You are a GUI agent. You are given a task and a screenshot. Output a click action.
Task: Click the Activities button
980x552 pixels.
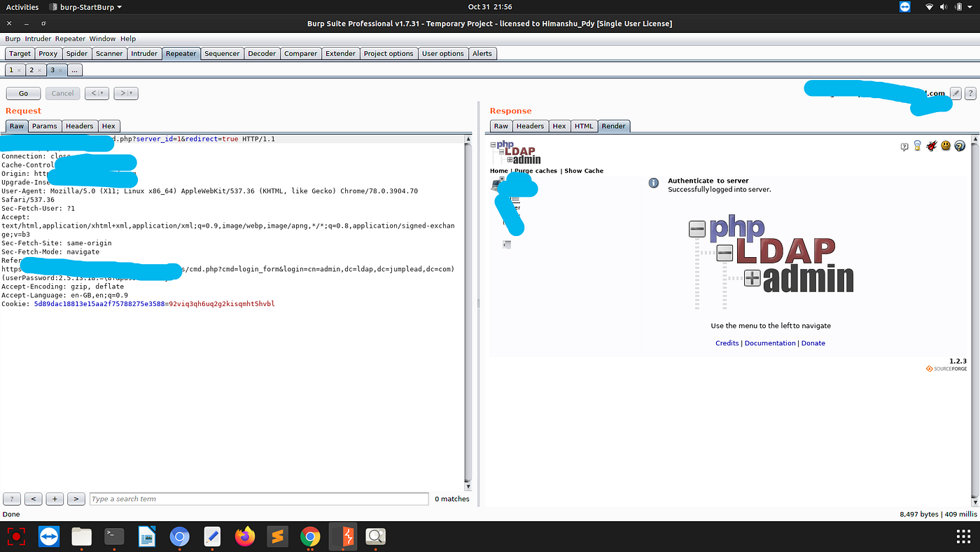tap(22, 6)
